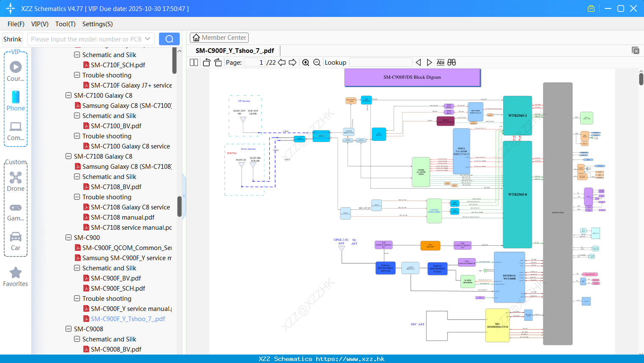This screenshot has width=644, height=363.
Task: Open the Courses sidebar category
Action: (16, 71)
